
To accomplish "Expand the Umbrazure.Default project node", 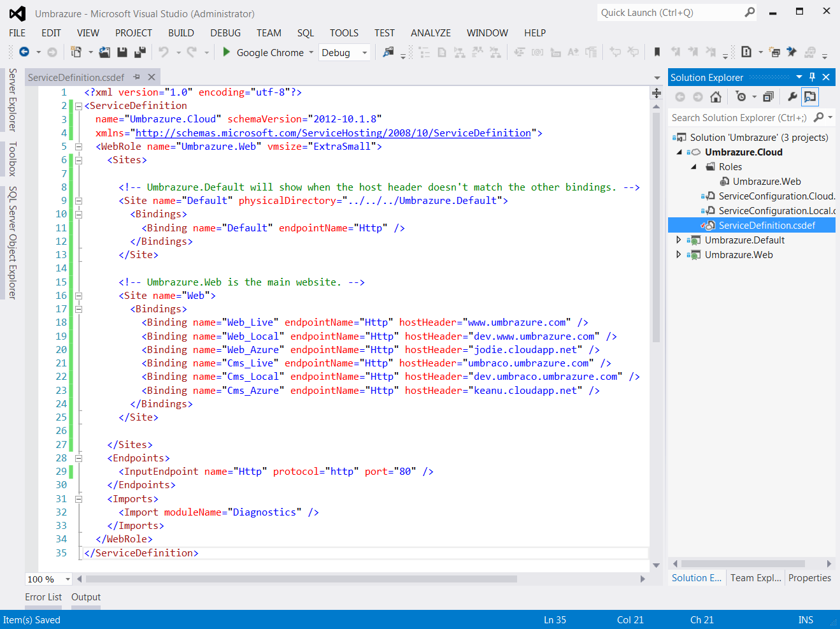I will pyautogui.click(x=679, y=240).
